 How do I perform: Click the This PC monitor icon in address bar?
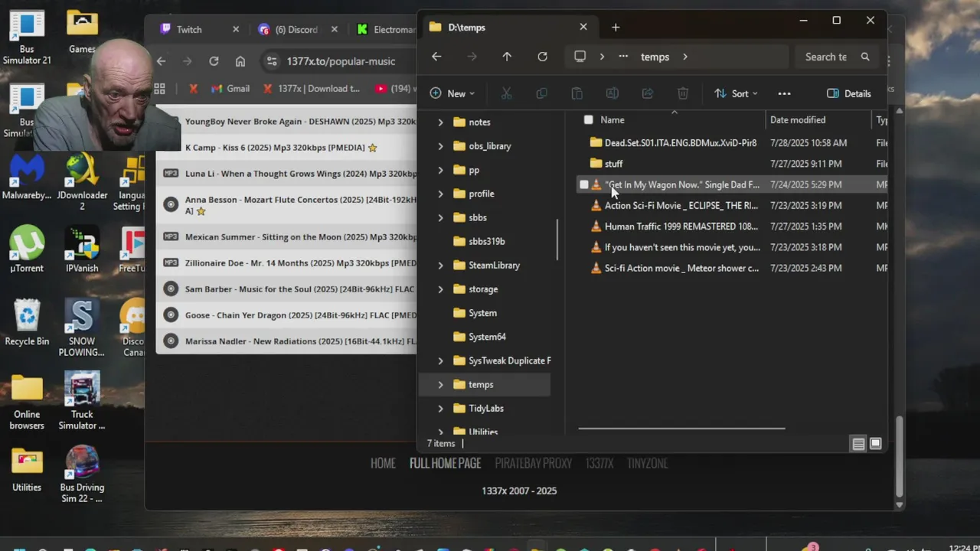(x=580, y=57)
